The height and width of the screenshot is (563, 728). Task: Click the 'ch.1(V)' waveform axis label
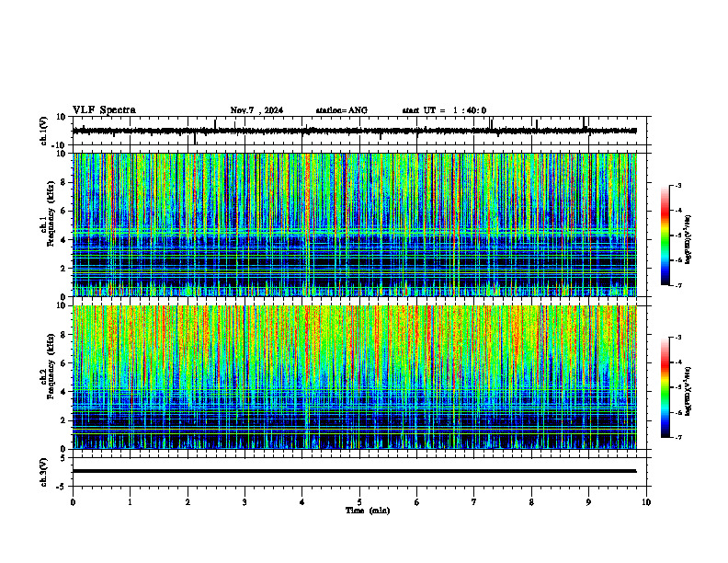[x=43, y=131]
